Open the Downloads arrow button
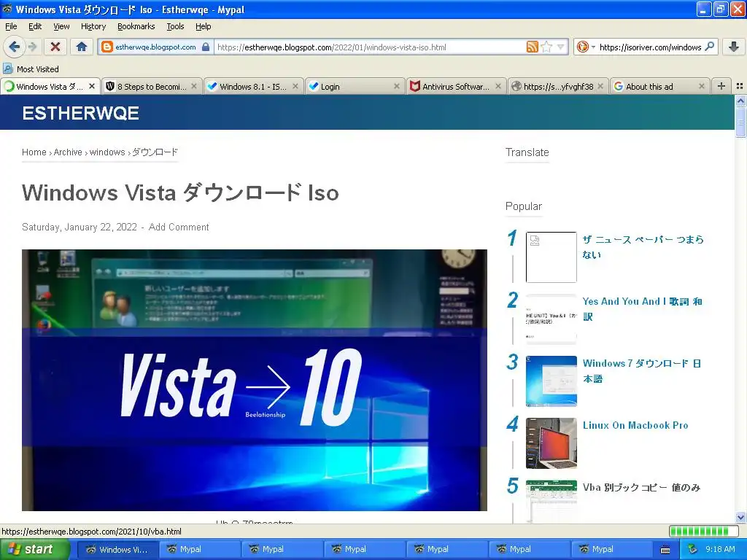The height and width of the screenshot is (560, 747). click(734, 47)
